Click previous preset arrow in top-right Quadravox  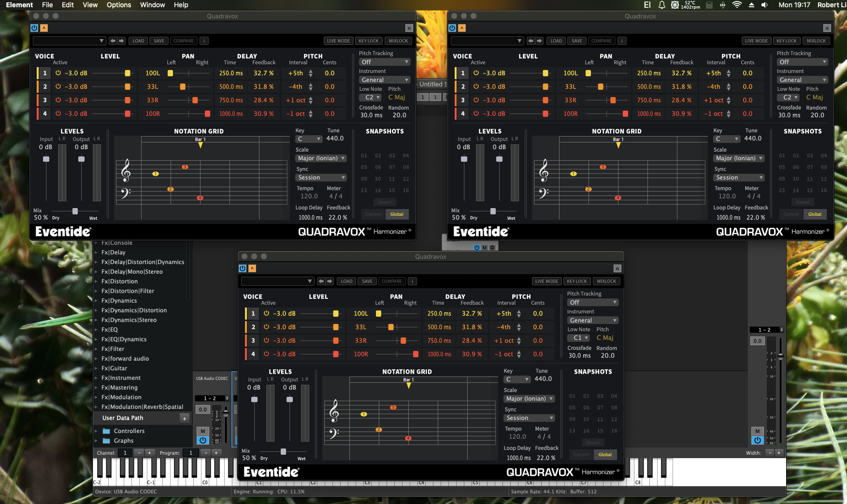pyautogui.click(x=531, y=41)
